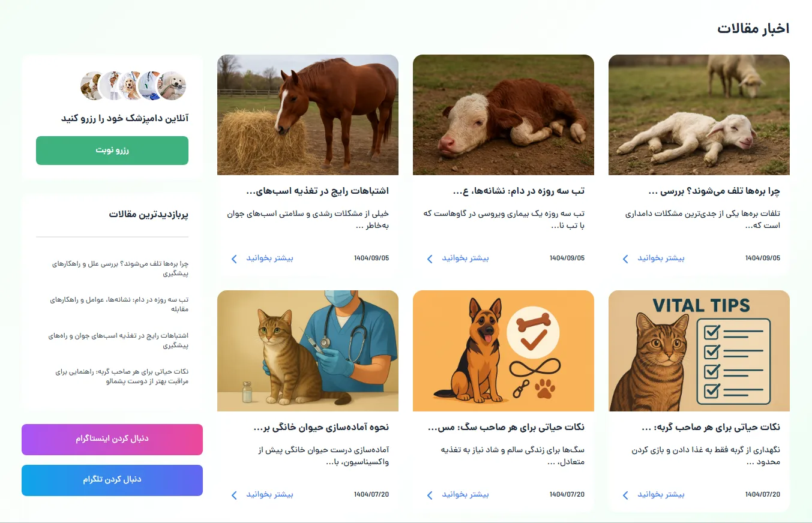
Task: Click chevron arrow on cat owner tips card
Action: click(x=625, y=495)
